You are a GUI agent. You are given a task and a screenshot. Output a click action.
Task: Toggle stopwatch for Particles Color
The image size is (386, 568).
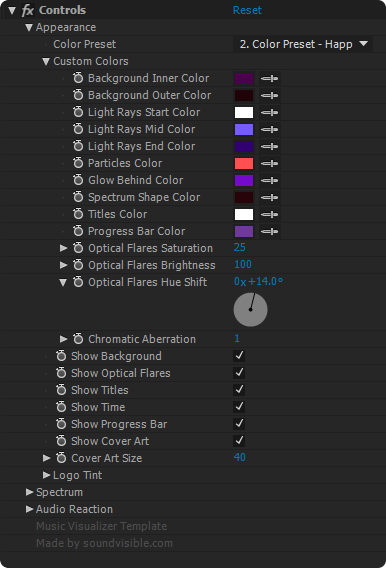coord(78,163)
